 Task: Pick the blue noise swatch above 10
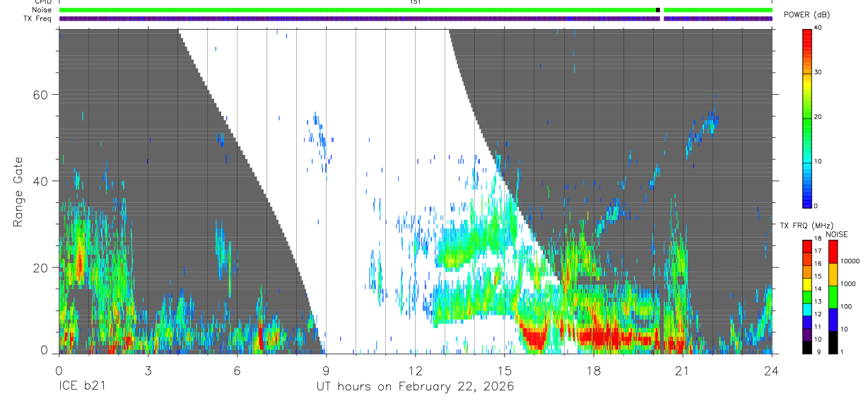coord(833,320)
